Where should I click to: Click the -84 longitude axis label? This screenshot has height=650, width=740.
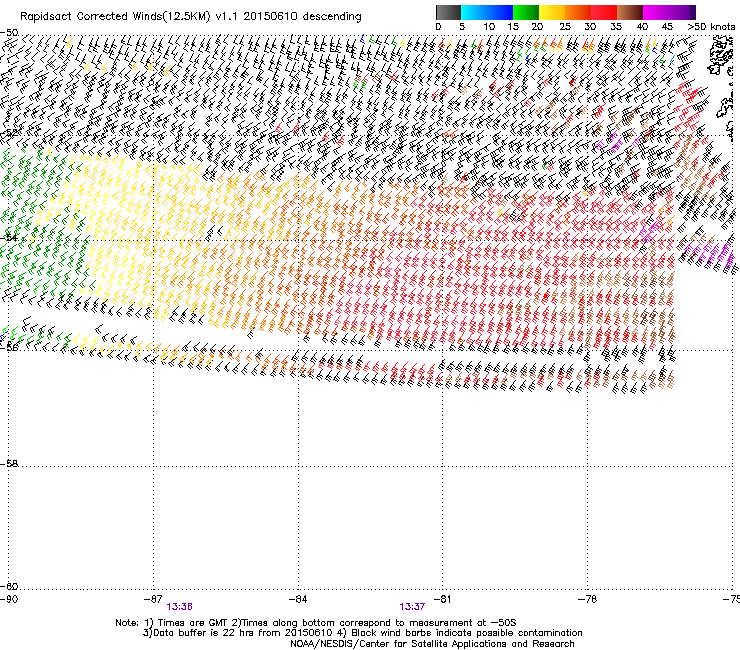click(x=298, y=599)
